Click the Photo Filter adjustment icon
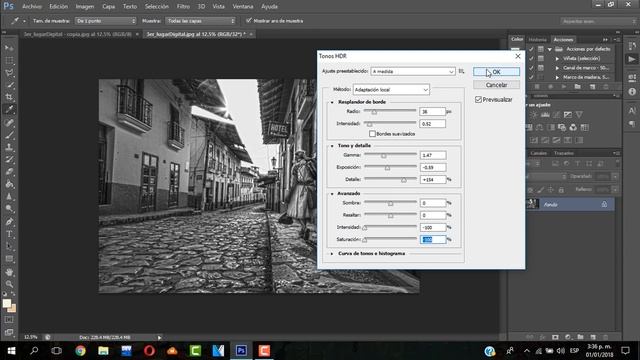This screenshot has height=360, width=640. click(562, 128)
